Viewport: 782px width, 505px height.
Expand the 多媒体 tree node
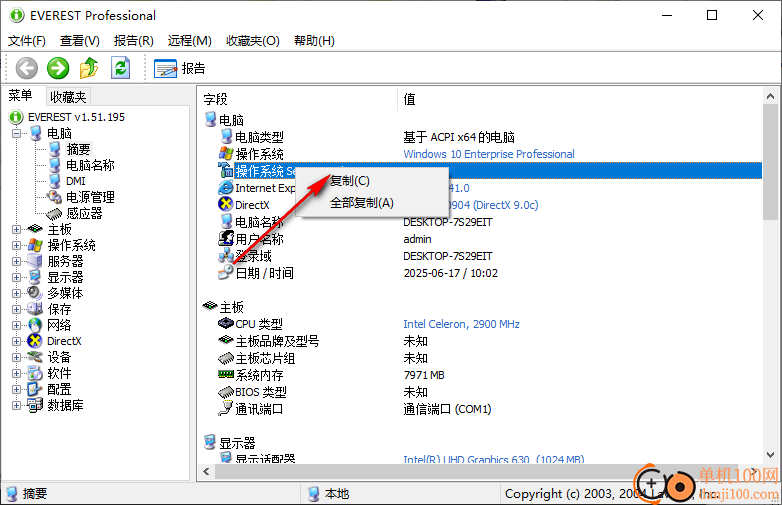(x=16, y=293)
